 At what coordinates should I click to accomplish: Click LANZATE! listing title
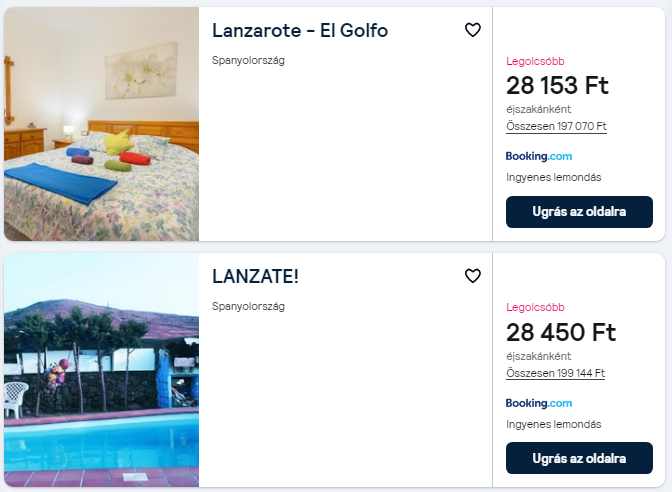pyautogui.click(x=255, y=276)
